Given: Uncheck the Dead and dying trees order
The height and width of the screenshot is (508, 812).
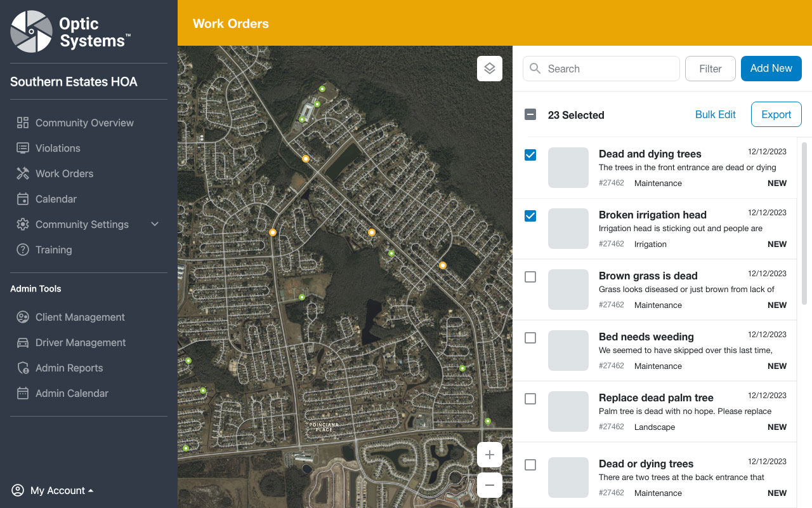Looking at the screenshot, I should (x=530, y=155).
